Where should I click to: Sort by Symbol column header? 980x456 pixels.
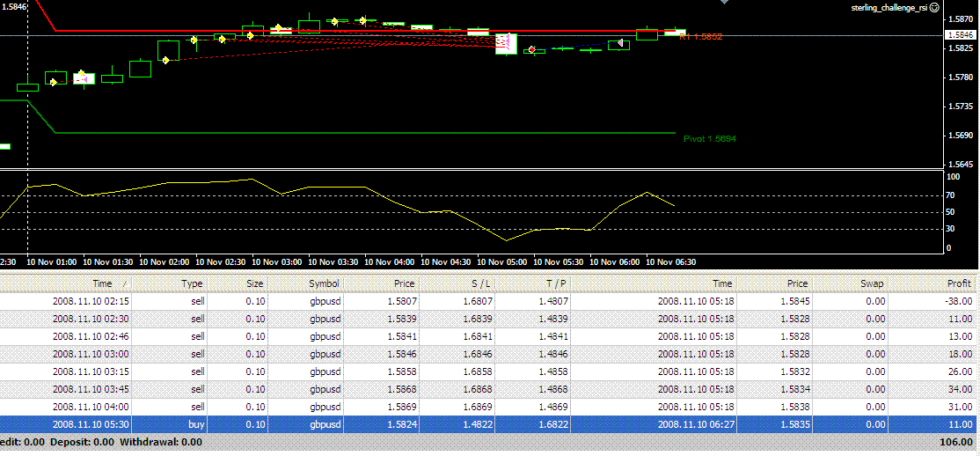[x=305, y=283]
